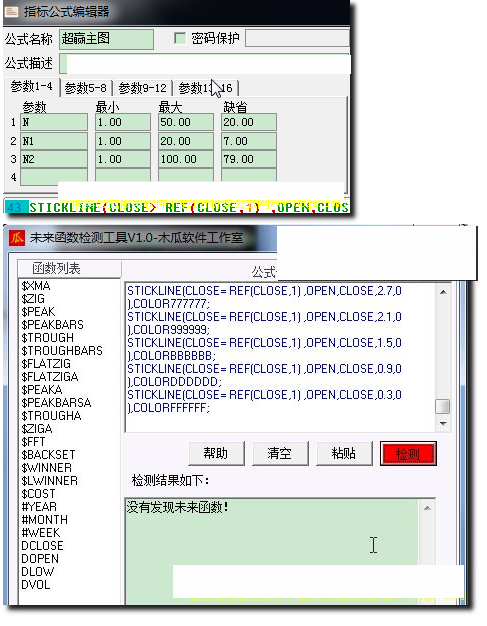Select $TROUGHA in the function list
The width and height of the screenshot is (487, 626).
(x=51, y=416)
